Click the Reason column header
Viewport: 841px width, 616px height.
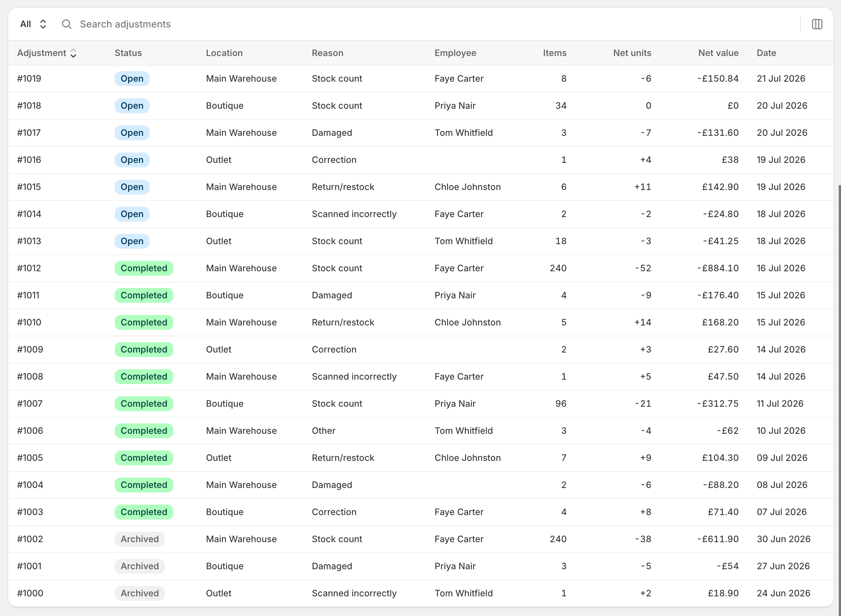[327, 53]
